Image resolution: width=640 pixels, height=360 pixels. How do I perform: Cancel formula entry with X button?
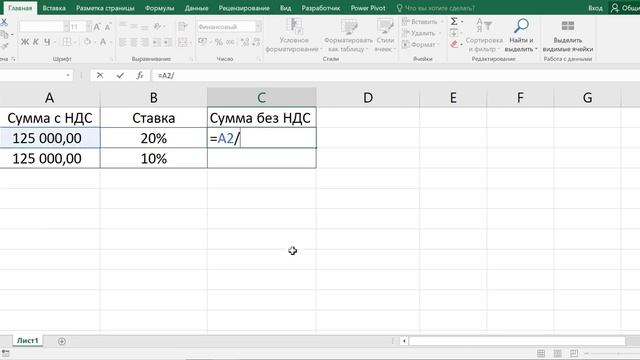[100, 76]
